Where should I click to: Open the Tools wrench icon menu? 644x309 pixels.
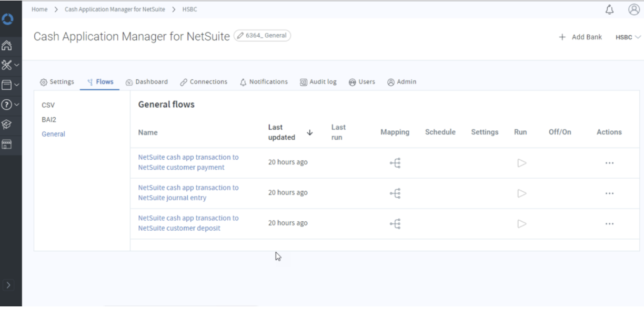(11, 65)
